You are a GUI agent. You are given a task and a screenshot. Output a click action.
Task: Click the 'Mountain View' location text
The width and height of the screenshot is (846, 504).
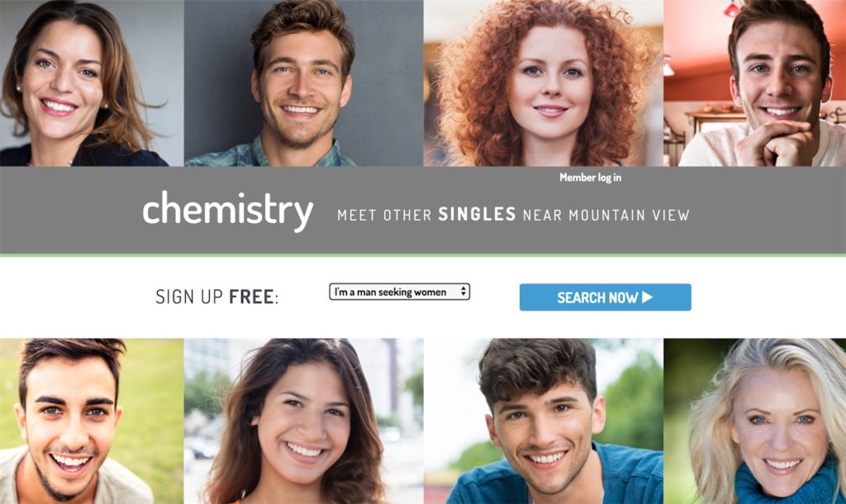[x=629, y=215]
